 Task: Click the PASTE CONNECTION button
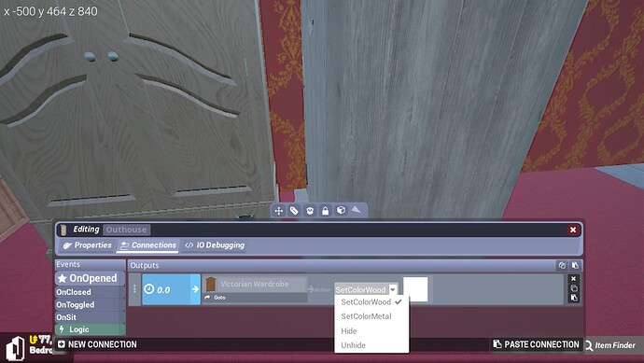pyautogui.click(x=536, y=344)
